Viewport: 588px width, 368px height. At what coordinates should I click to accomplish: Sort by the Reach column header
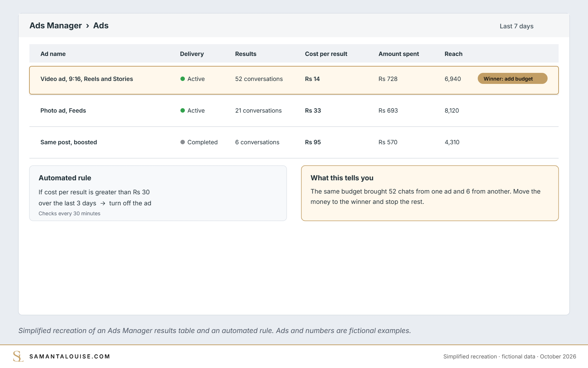pos(453,54)
